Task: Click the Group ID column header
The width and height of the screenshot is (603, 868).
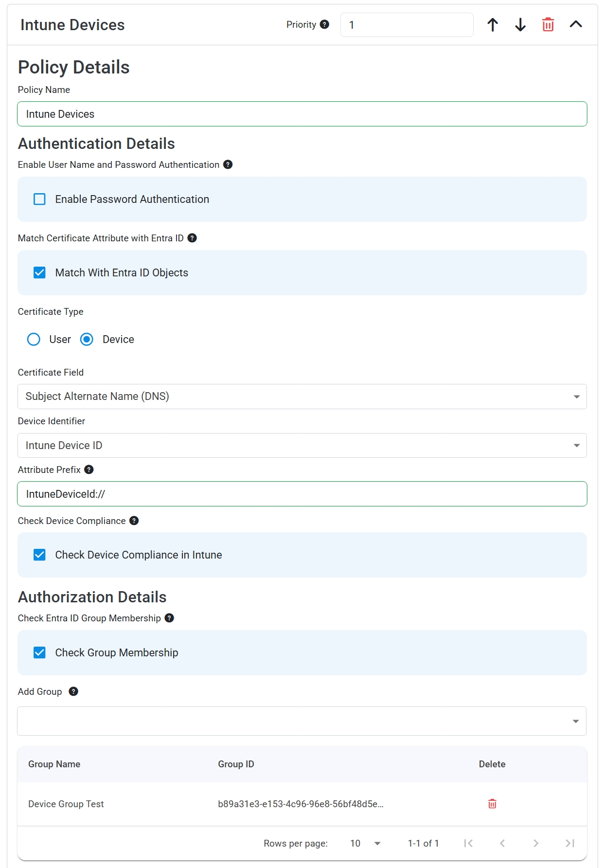Action: point(236,764)
